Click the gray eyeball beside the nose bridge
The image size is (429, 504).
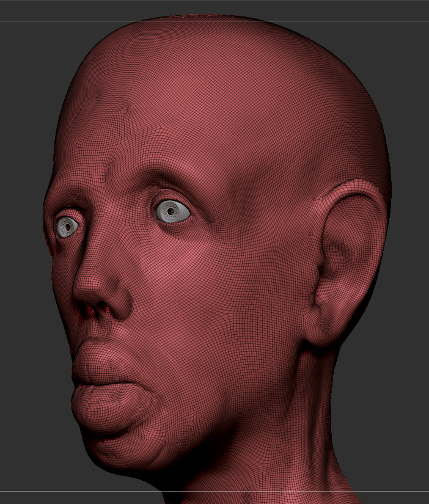pos(67,227)
